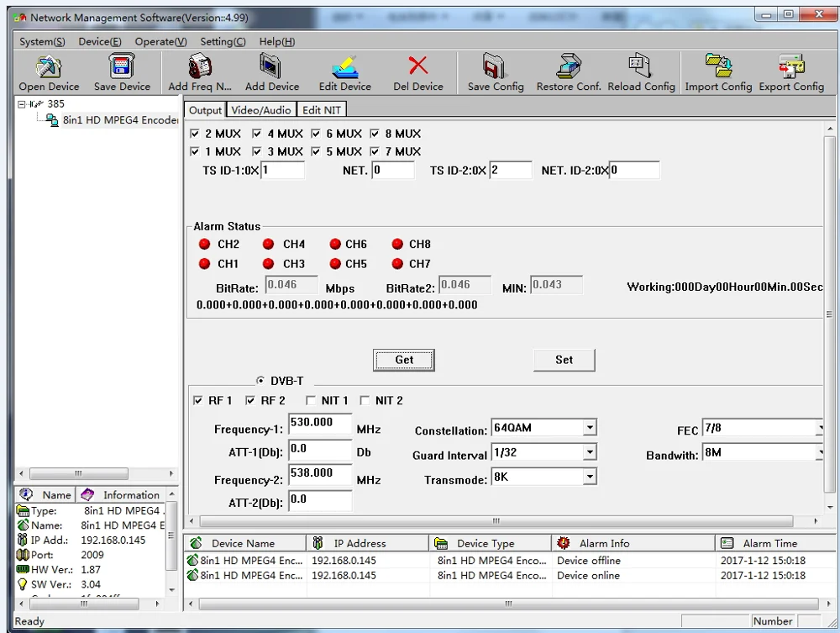Toggle the 7 MUX checkbox
The width and height of the screenshot is (840, 633).
(x=375, y=151)
